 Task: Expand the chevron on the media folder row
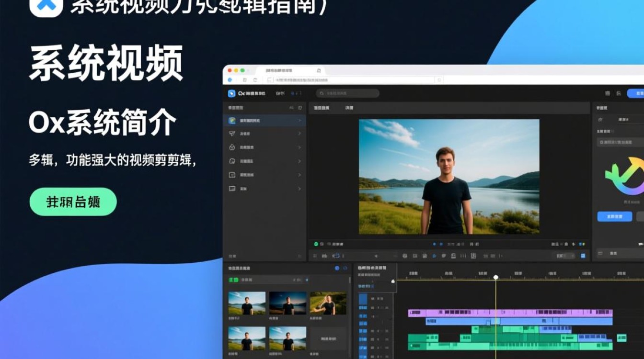299,175
